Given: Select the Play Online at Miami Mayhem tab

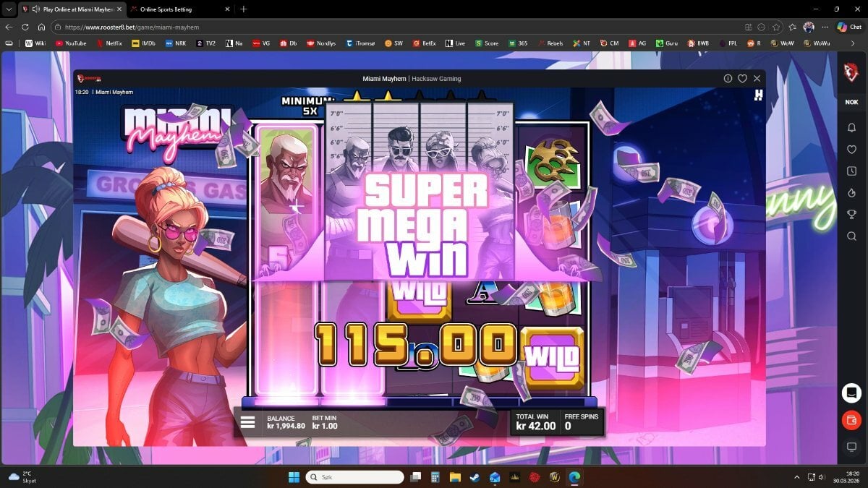Looking at the screenshot, I should (x=72, y=9).
